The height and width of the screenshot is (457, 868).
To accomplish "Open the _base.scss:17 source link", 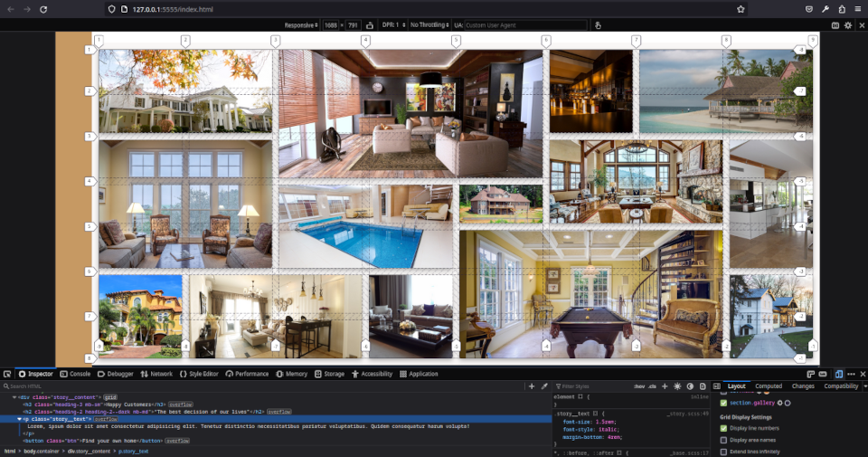I will click(689, 453).
